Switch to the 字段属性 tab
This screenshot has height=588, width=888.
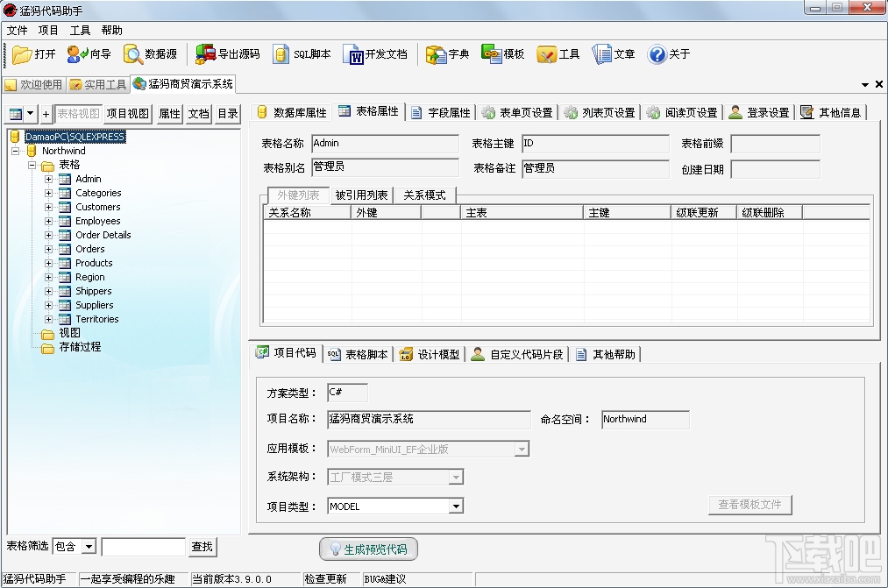coord(441,113)
